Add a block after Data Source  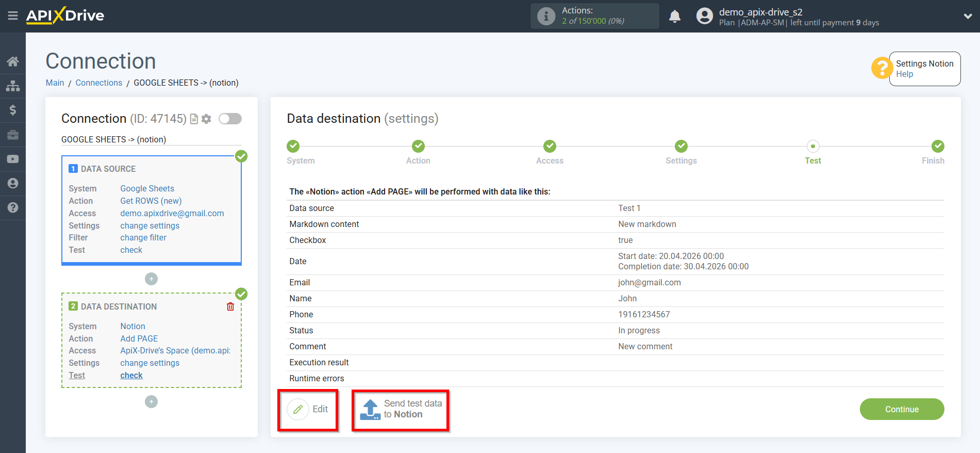click(x=151, y=279)
